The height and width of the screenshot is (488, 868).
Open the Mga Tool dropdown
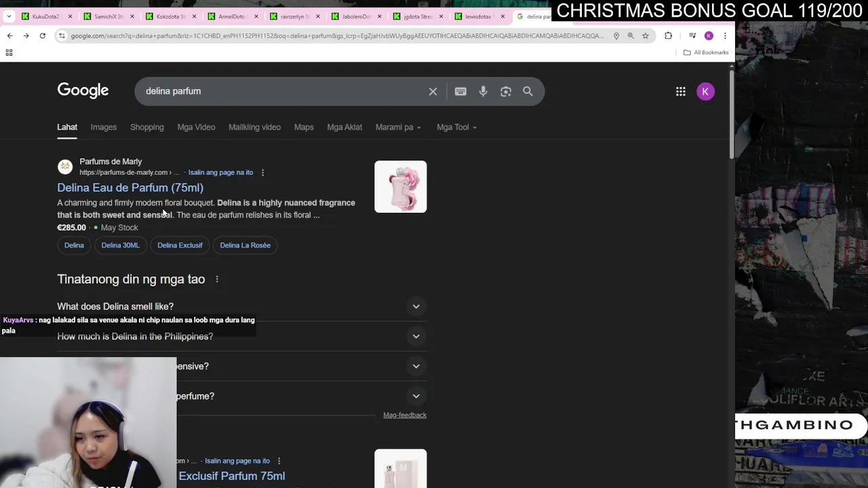point(456,127)
